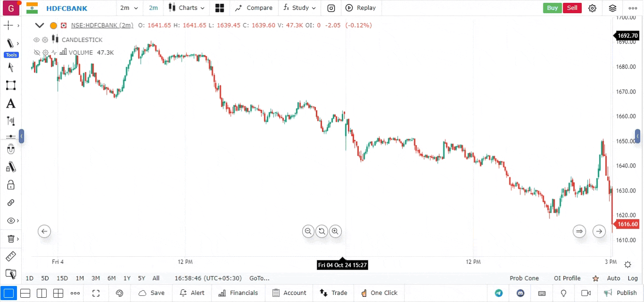644x302 pixels.
Task: Open the 2m interval dropdown
Action: 129,8
